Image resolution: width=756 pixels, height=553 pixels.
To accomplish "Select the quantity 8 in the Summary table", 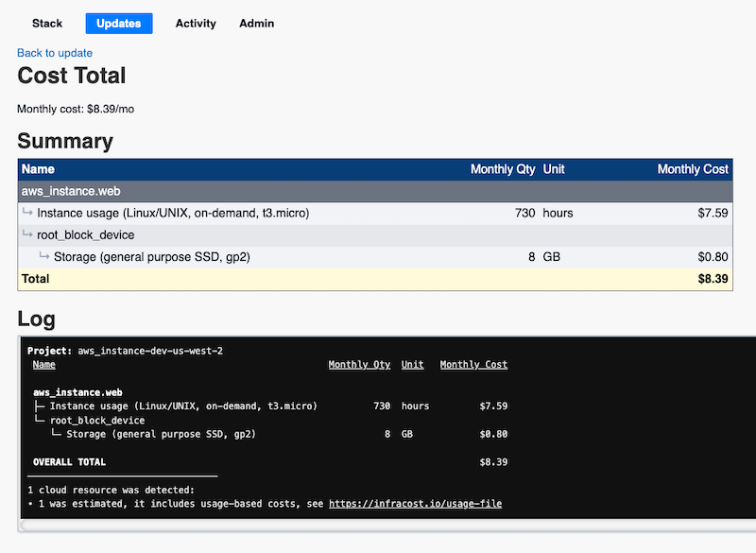I will [531, 257].
